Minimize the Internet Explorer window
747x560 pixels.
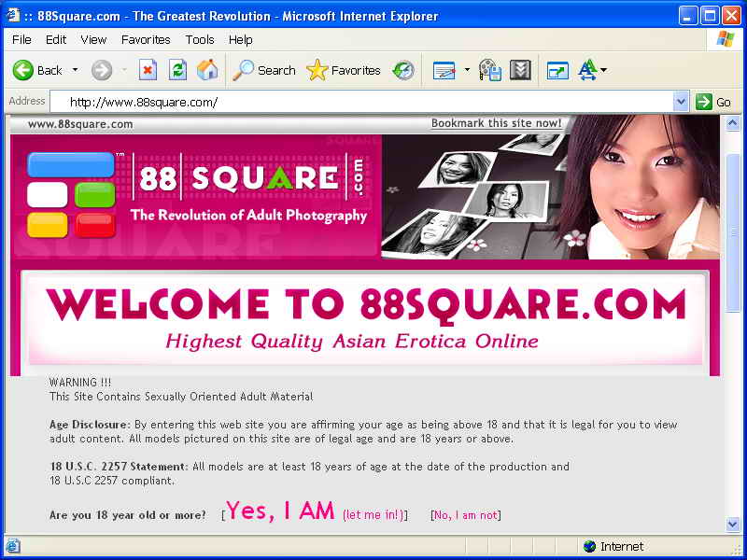pos(687,16)
